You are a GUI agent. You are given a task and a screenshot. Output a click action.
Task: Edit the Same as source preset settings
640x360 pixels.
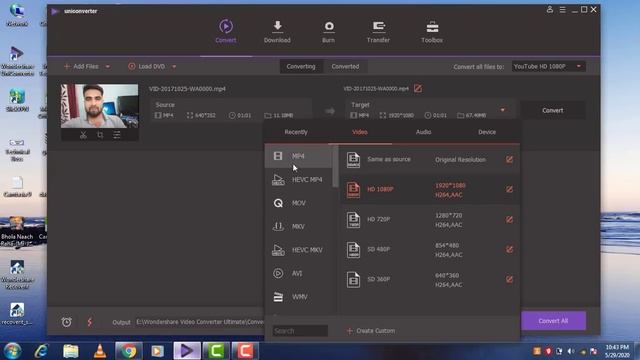509,160
